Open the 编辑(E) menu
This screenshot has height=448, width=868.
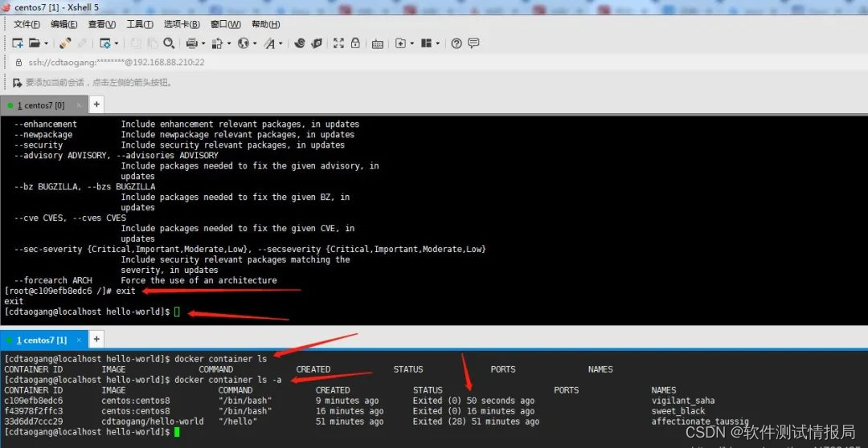click(x=63, y=24)
